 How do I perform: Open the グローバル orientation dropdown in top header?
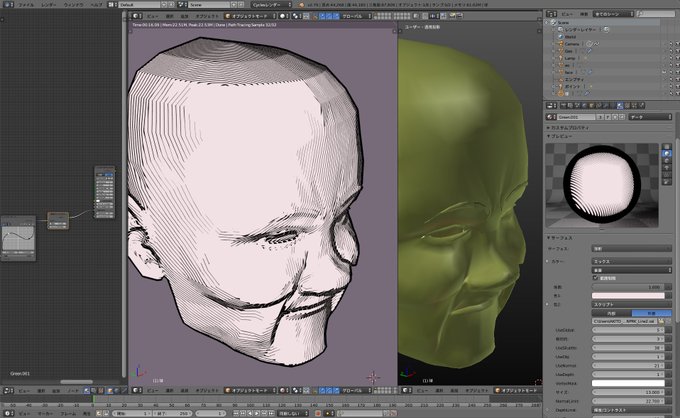pyautogui.click(x=356, y=16)
